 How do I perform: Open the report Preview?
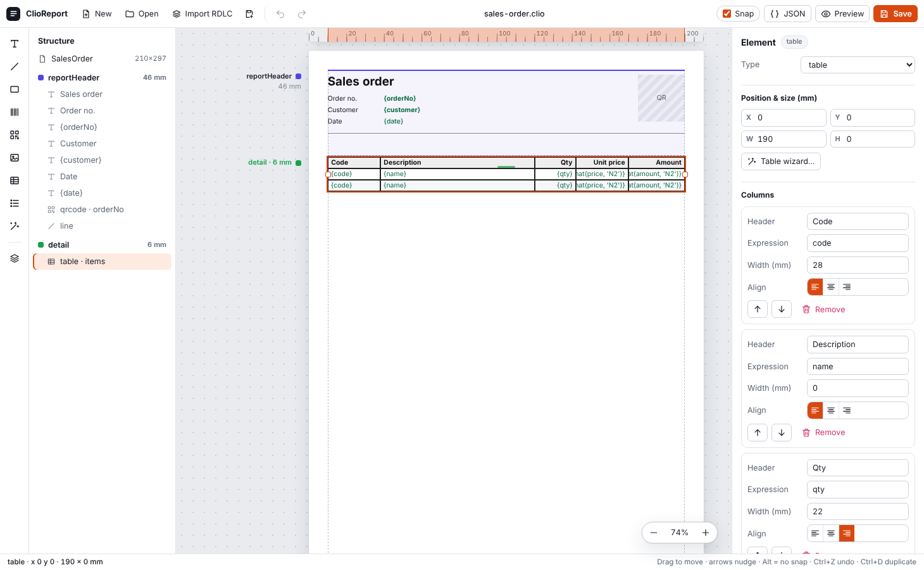click(843, 14)
